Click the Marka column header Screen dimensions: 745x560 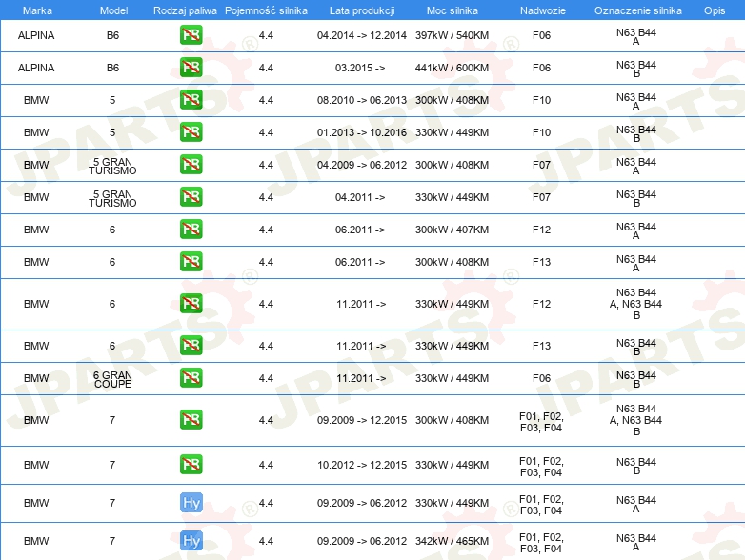pyautogui.click(x=37, y=10)
